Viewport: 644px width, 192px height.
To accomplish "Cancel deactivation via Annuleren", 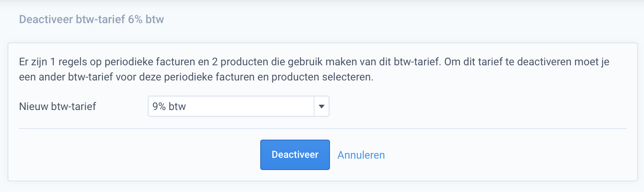I will (x=361, y=155).
